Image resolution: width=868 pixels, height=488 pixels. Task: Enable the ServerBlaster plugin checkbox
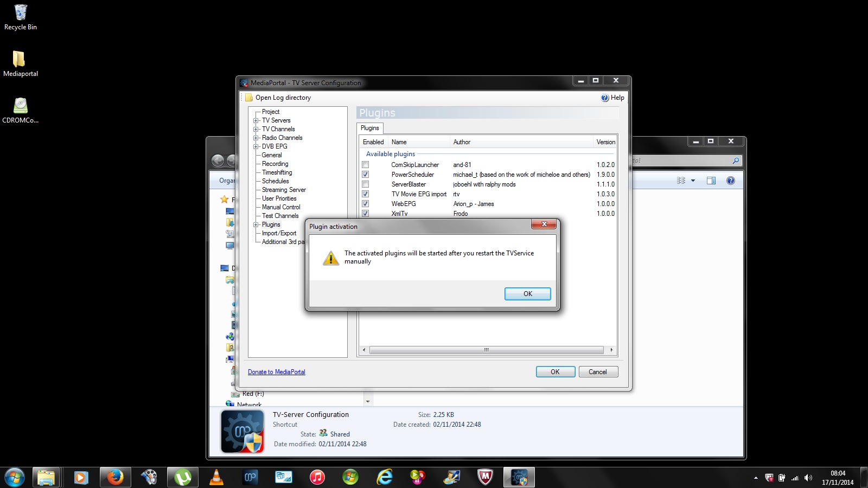[365, 184]
